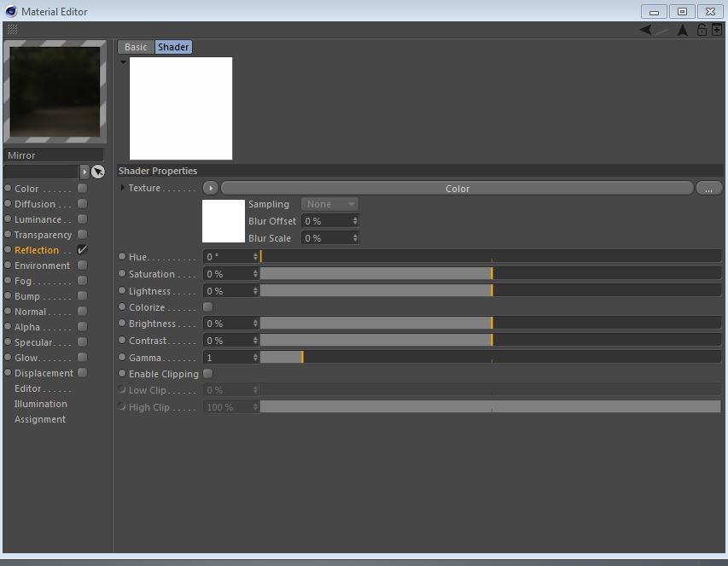Click the Reflection channel animation dot
The height and width of the screenshot is (566, 728).
pos(8,249)
